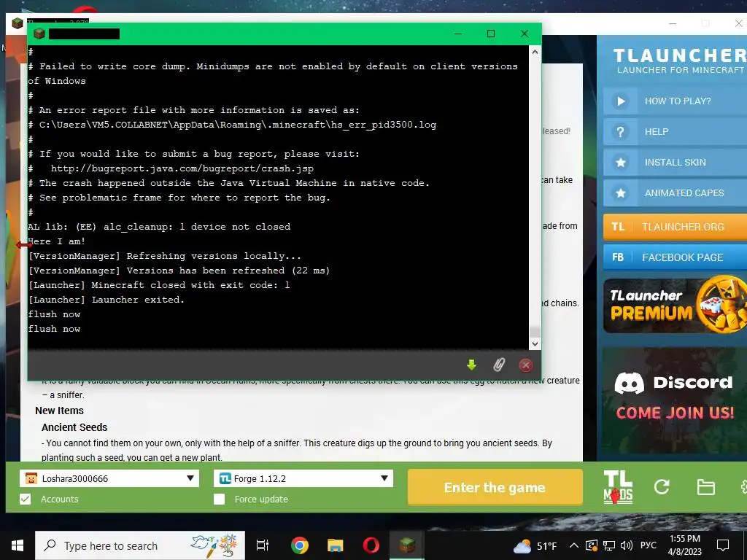The height and width of the screenshot is (560, 747).
Task: Open the HELP menu item
Action: (675, 132)
